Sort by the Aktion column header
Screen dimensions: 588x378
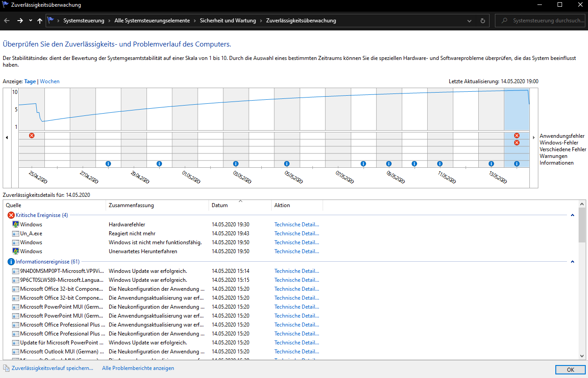[297, 205]
